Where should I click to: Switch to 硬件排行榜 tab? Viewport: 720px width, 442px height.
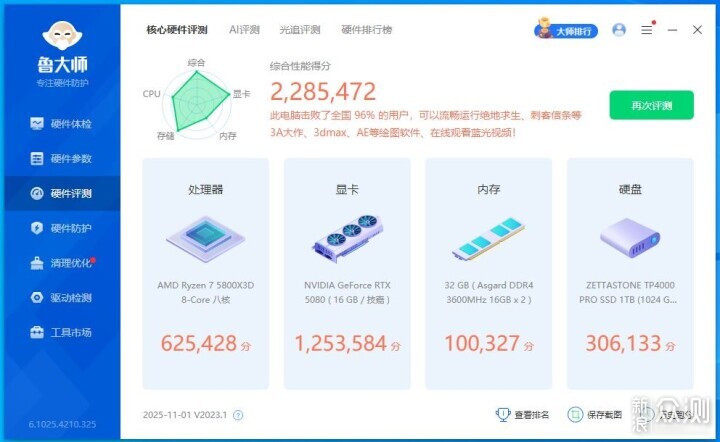366,30
